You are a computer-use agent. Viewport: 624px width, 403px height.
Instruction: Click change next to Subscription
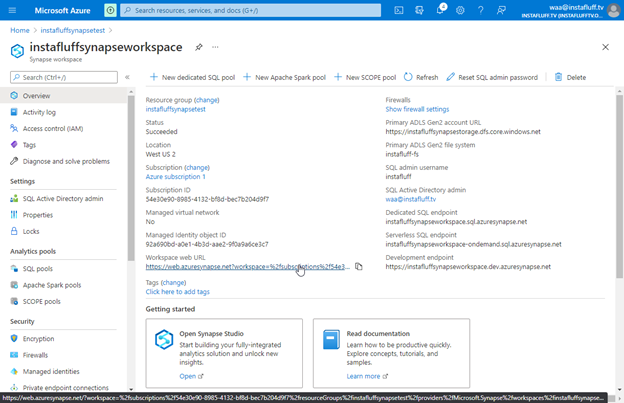pyautogui.click(x=197, y=167)
